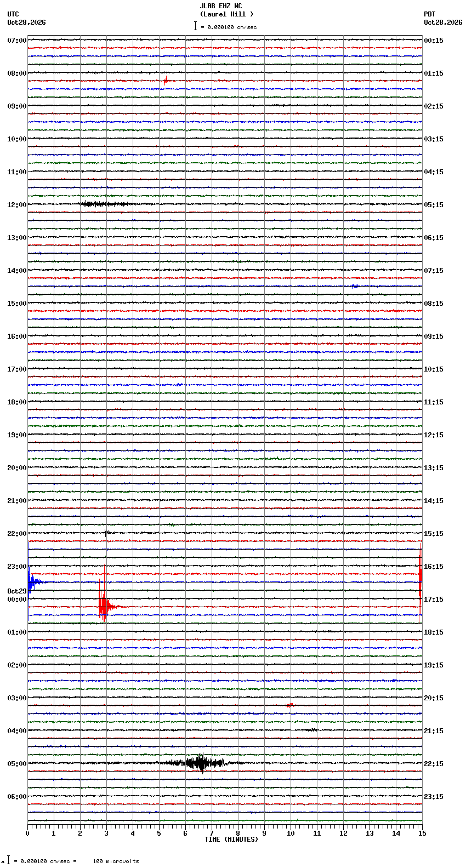Viewport: 466px width, 868px height.
Task: Click the Oct29 date label on left
Action: [17, 591]
